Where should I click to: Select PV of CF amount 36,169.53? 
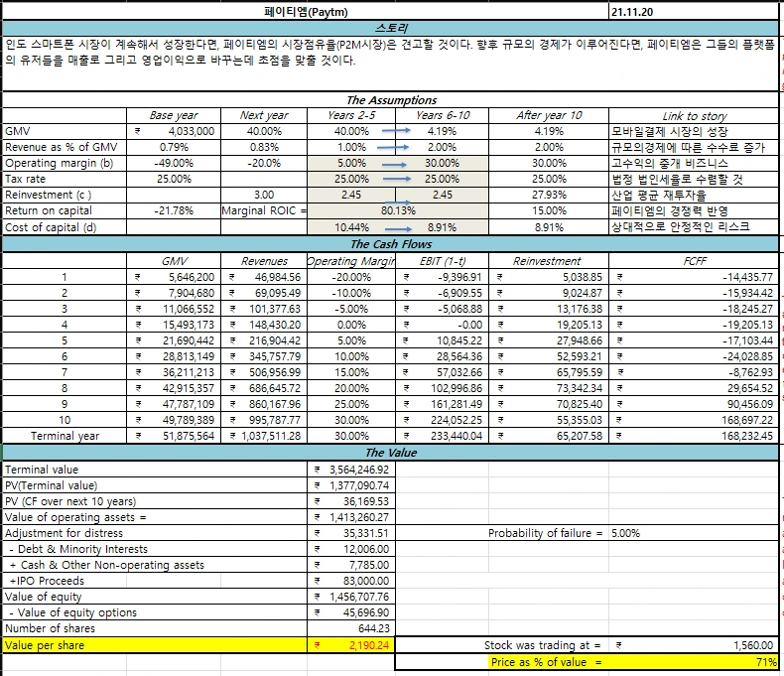coord(351,501)
